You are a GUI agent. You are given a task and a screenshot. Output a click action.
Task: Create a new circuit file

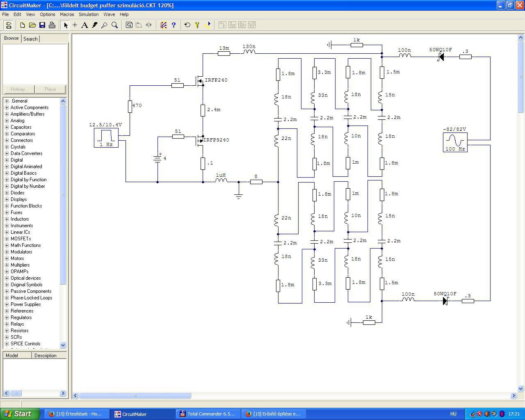point(23,25)
